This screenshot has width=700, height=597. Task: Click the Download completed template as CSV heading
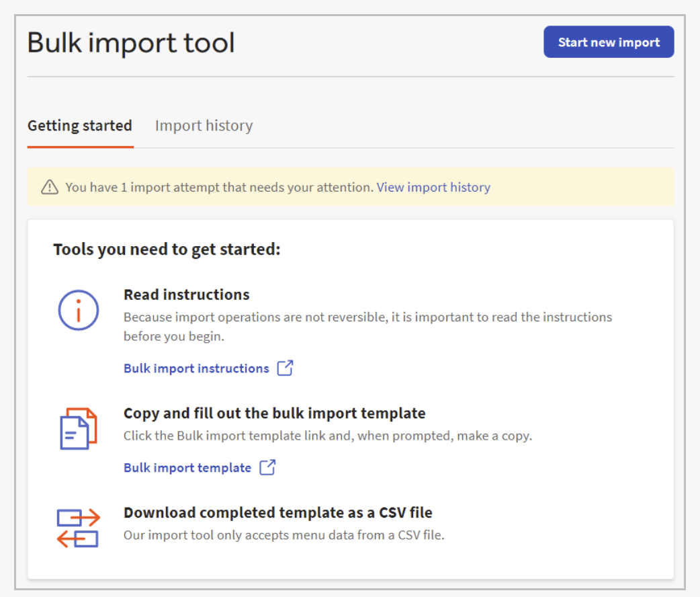(x=277, y=513)
